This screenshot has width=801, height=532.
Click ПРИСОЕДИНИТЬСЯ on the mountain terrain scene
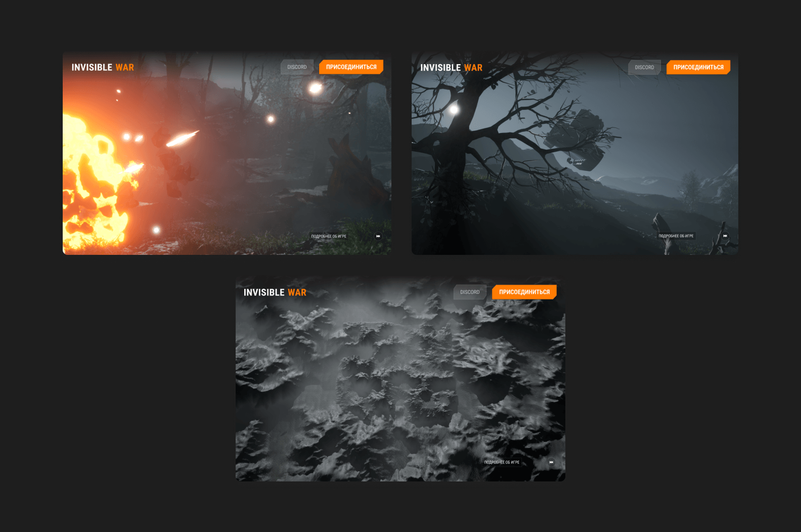[x=524, y=292]
